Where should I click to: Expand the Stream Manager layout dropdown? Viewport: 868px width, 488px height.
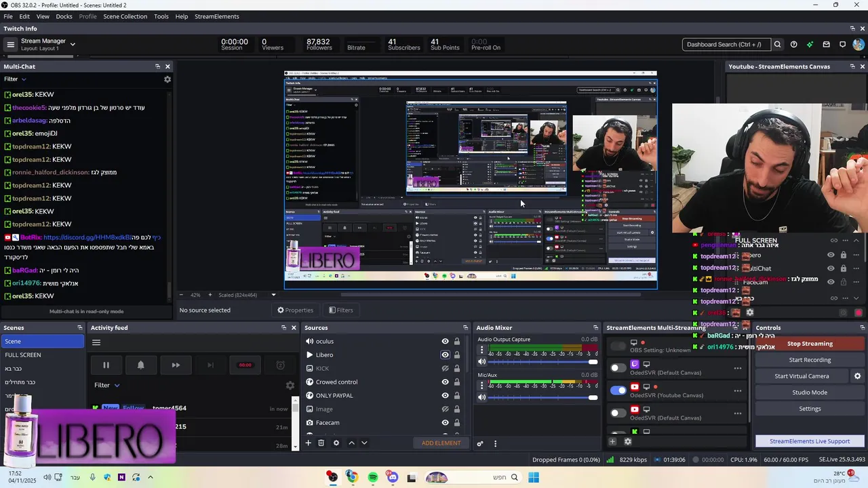(x=73, y=45)
